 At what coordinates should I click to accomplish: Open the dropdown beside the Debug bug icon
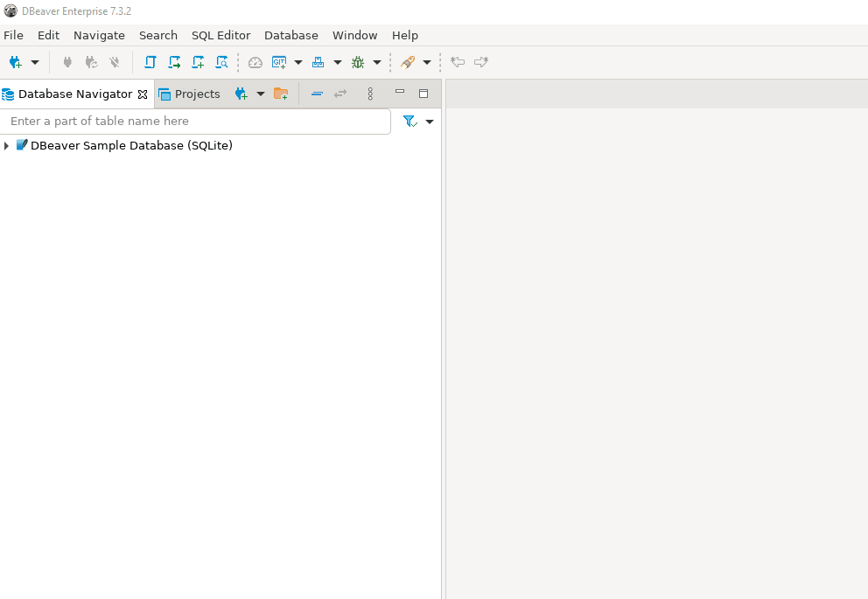377,62
